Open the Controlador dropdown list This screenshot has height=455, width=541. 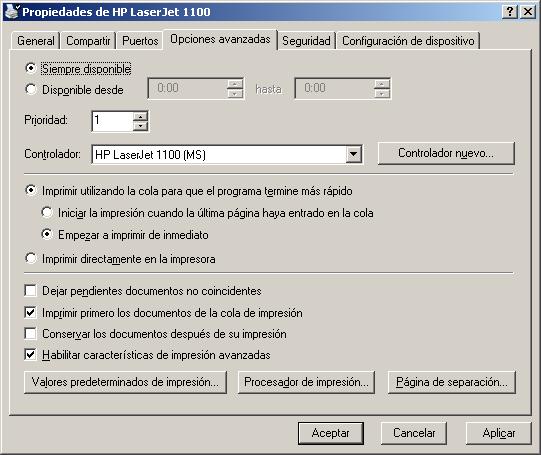click(x=354, y=154)
